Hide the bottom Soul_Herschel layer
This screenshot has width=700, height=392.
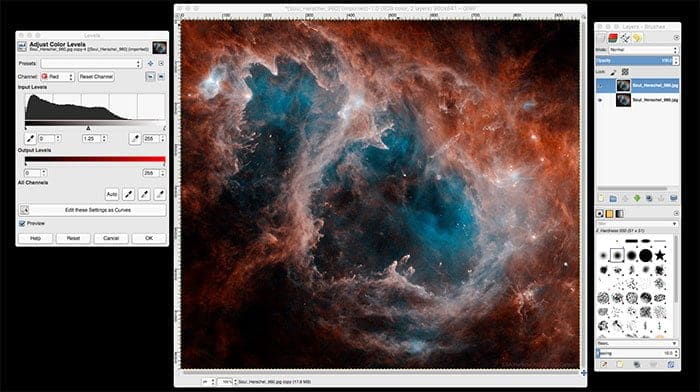pos(600,100)
